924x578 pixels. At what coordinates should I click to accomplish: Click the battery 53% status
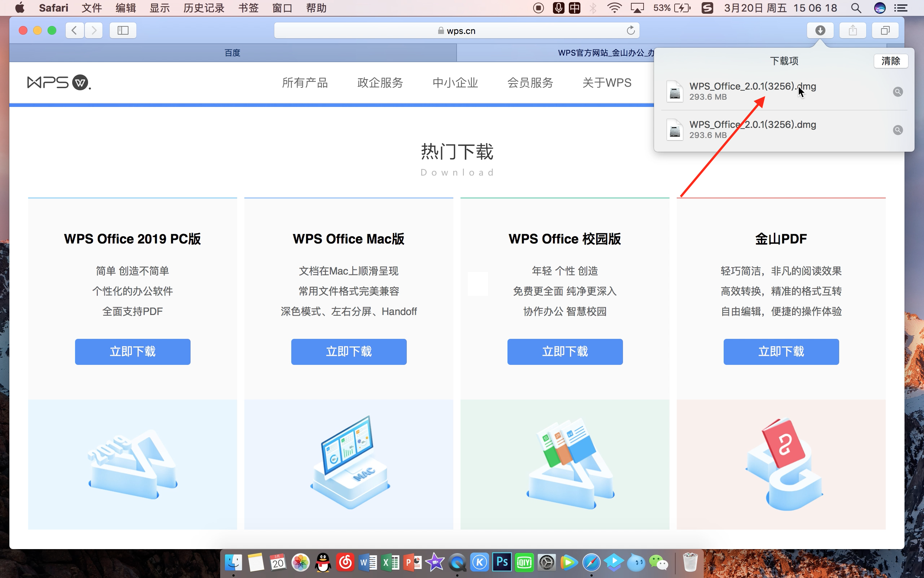[x=672, y=8]
